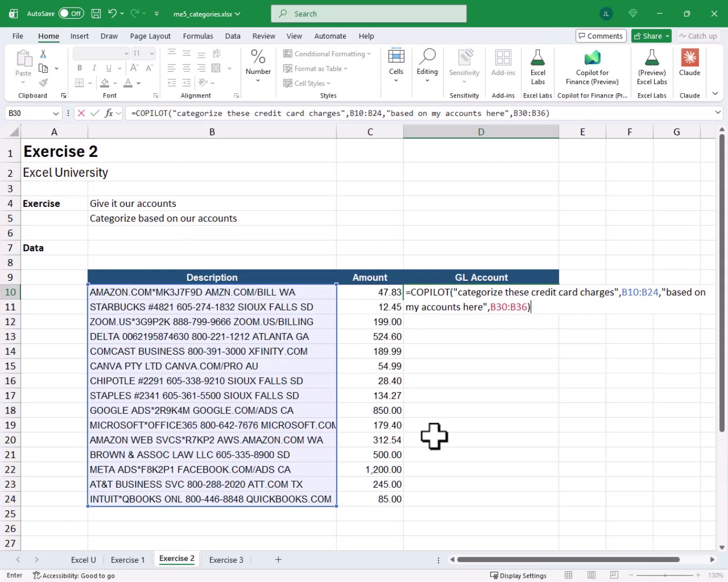Open the Data ribbon tab

click(232, 36)
